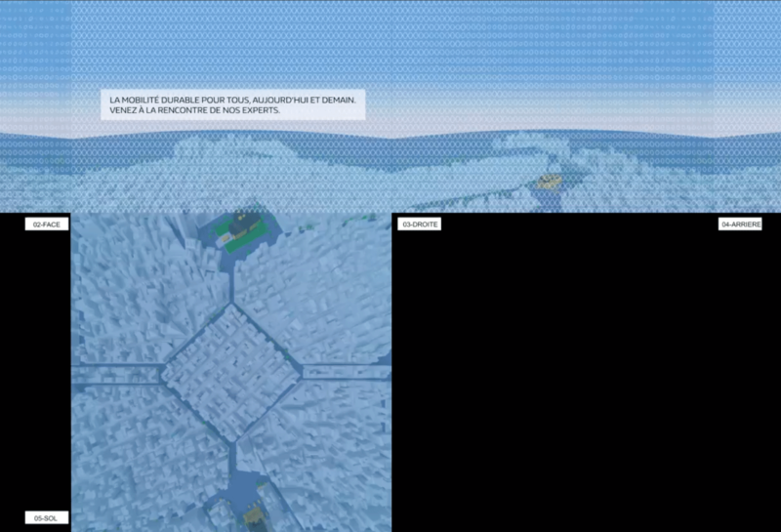Click the 'LA MOBILITÉ DURABLE POUR TOUS' text banner
This screenshot has height=532, width=781.
(x=233, y=104)
